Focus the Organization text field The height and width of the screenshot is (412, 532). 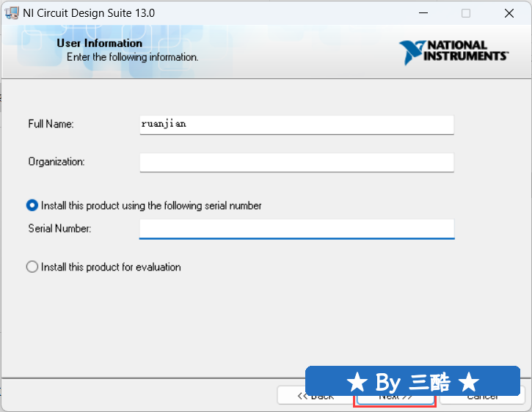tap(297, 163)
